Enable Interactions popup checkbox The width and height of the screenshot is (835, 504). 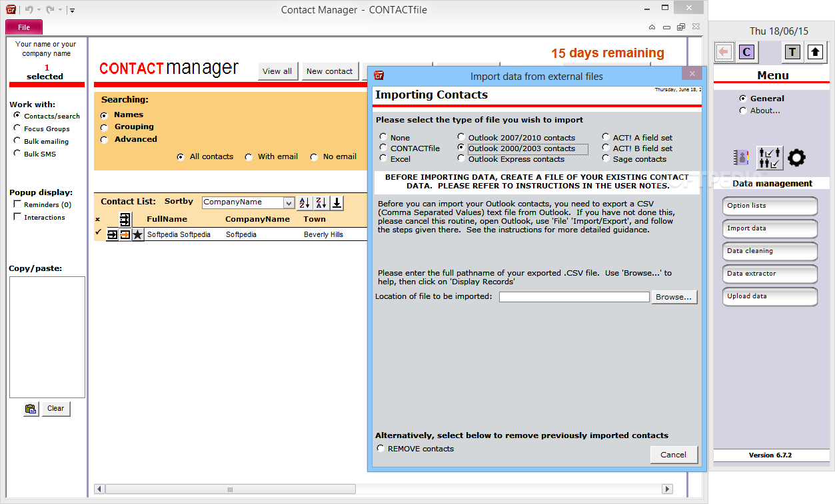17,217
